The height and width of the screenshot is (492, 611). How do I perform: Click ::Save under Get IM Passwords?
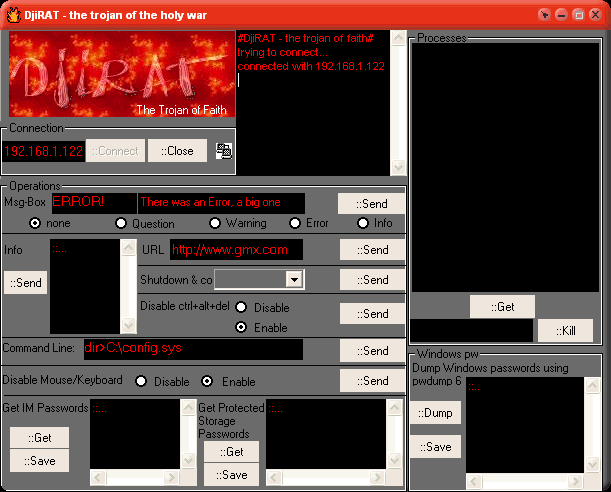[x=39, y=460]
